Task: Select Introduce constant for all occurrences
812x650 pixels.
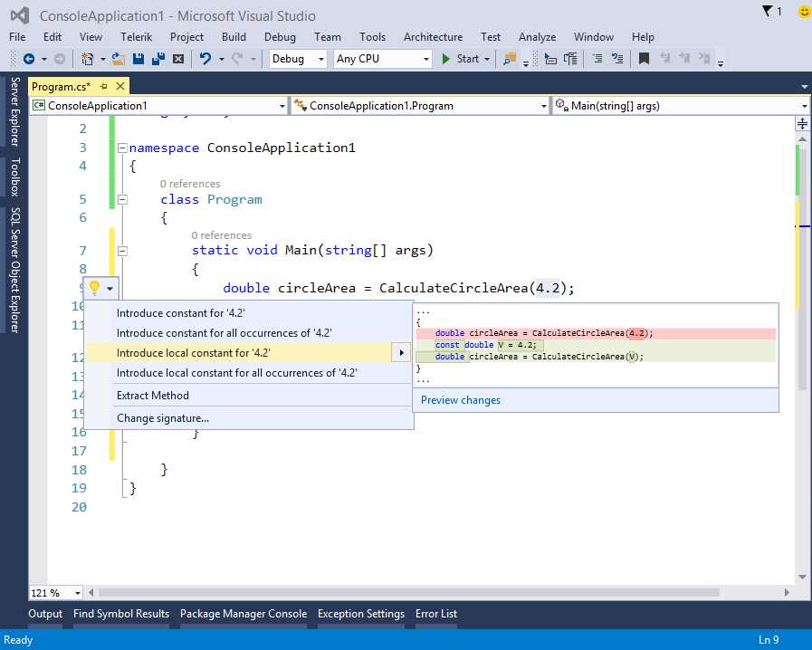Action: (x=249, y=332)
